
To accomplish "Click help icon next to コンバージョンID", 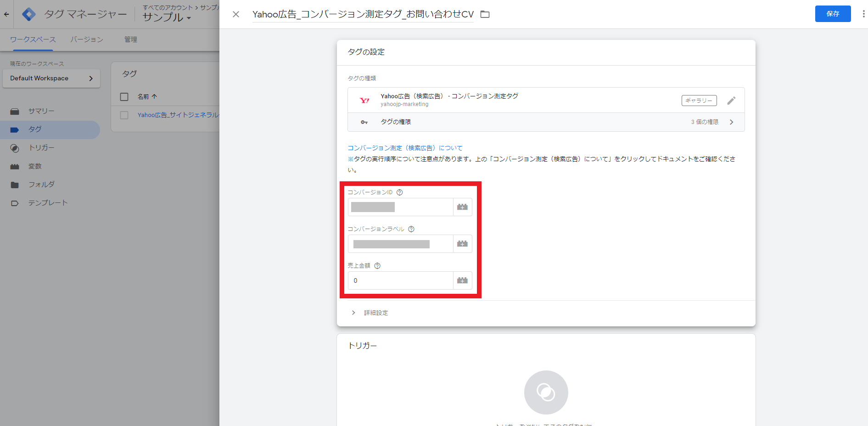I will 399,192.
